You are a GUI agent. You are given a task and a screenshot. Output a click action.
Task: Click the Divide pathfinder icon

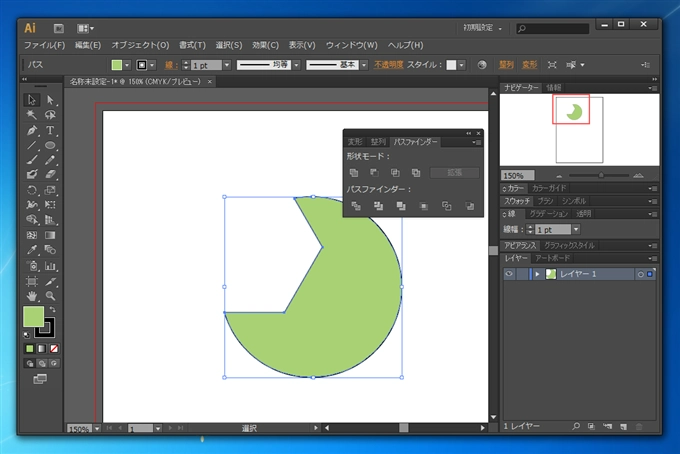(x=356, y=206)
